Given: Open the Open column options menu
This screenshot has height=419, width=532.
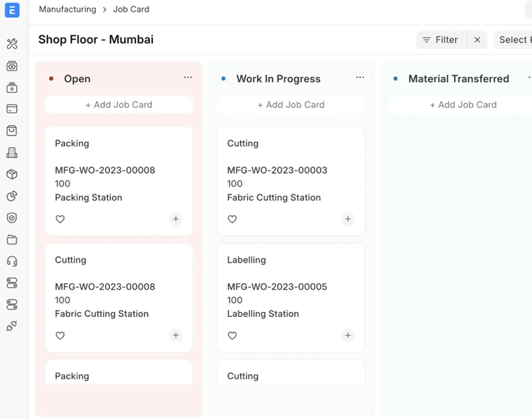Looking at the screenshot, I should (x=188, y=77).
